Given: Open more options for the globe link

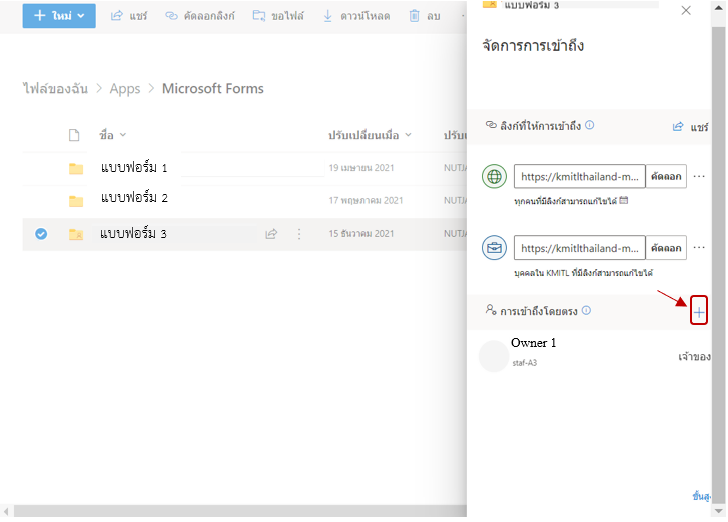Looking at the screenshot, I should point(699,176).
